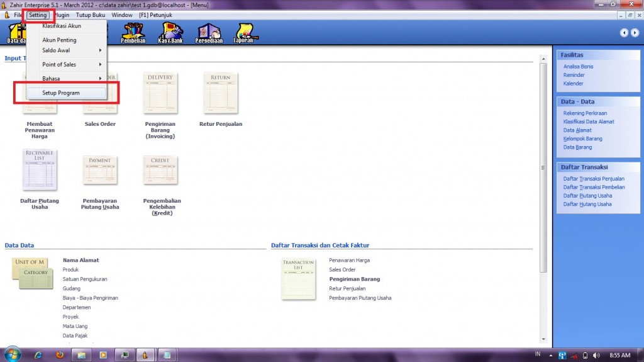Choose Klasifikasi Akun menu entry
This screenshot has width=644, height=362.
coord(66,26)
